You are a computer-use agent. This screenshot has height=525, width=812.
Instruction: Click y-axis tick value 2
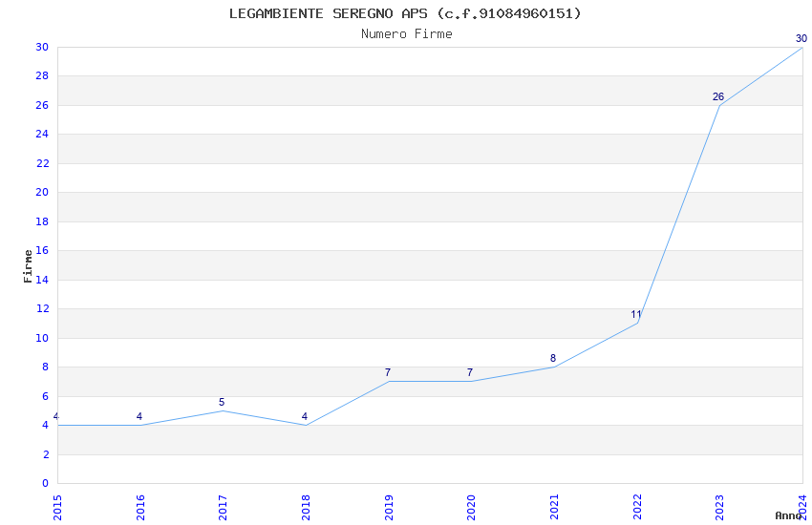[46, 454]
